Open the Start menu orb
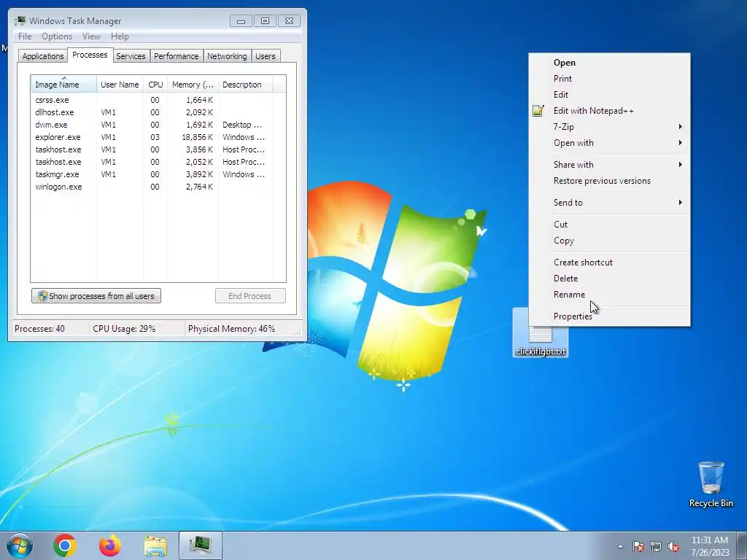This screenshot has width=747, height=560. (x=20, y=545)
